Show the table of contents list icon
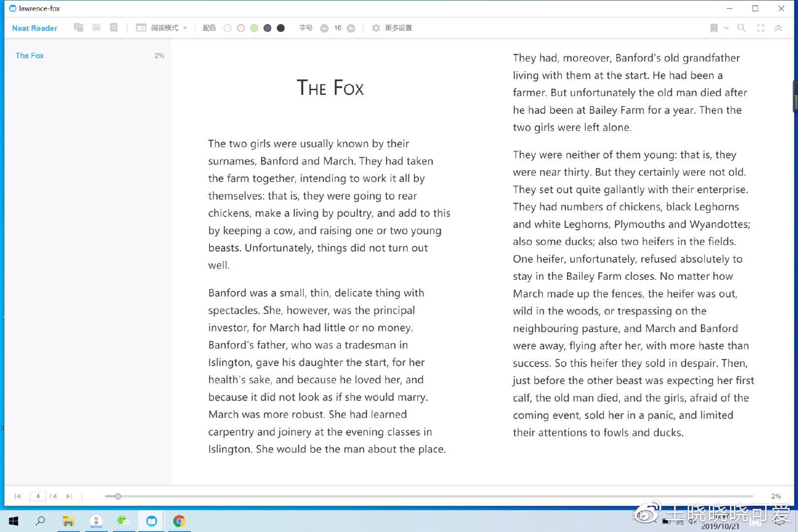The image size is (798, 532). point(97,28)
